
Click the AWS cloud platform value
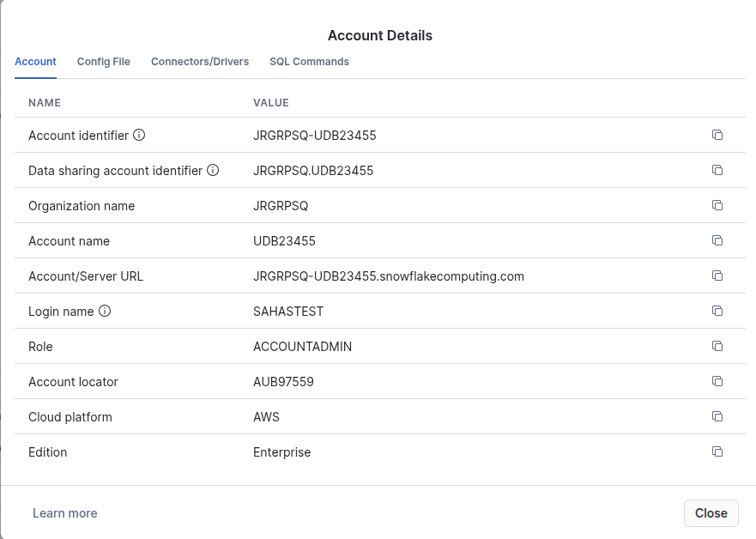(x=266, y=417)
